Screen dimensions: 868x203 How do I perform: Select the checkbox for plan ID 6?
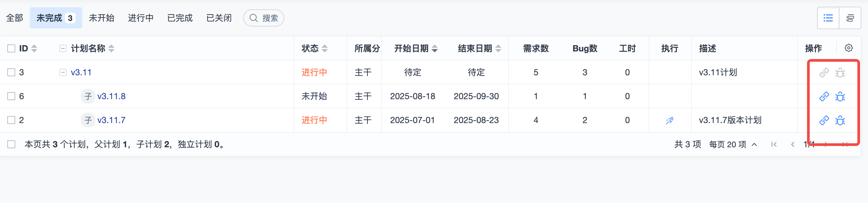12,97
